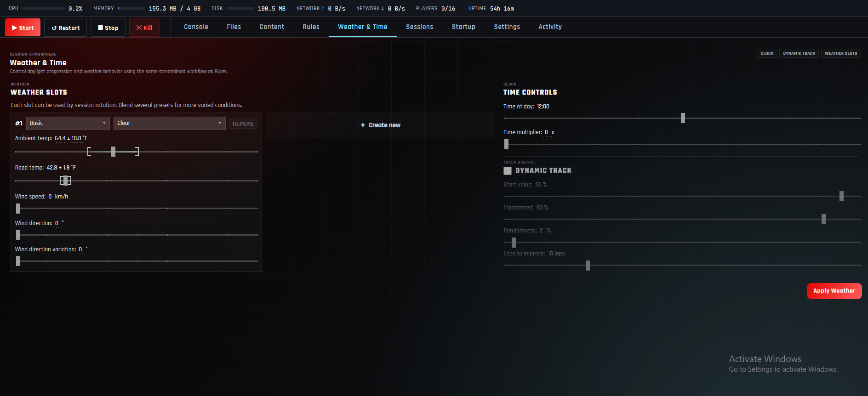Select the Weather & Time tab
Viewport: 868px width, 396px height.
click(363, 27)
